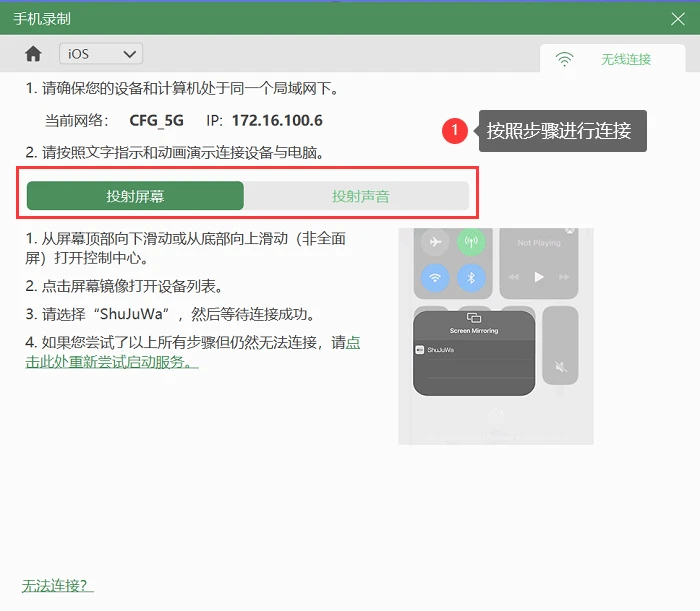The image size is (700, 611).
Task: Click the link to restart the service
Action: [x=192, y=352]
